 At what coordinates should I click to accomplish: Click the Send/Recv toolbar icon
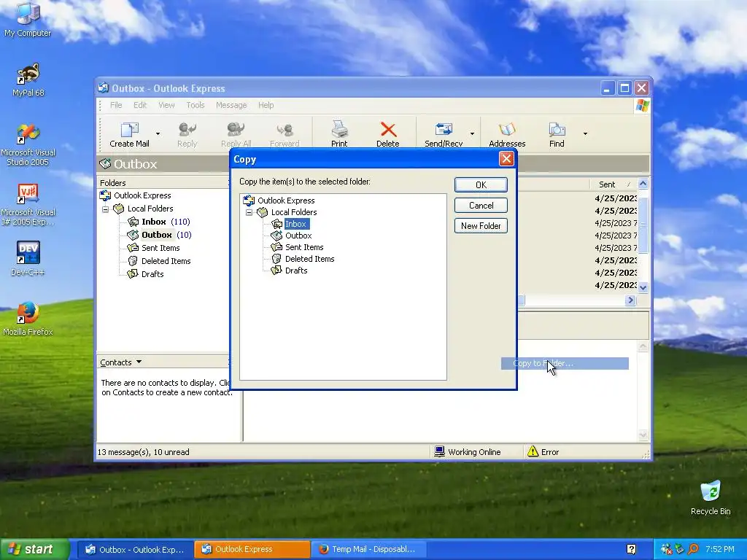pyautogui.click(x=444, y=134)
